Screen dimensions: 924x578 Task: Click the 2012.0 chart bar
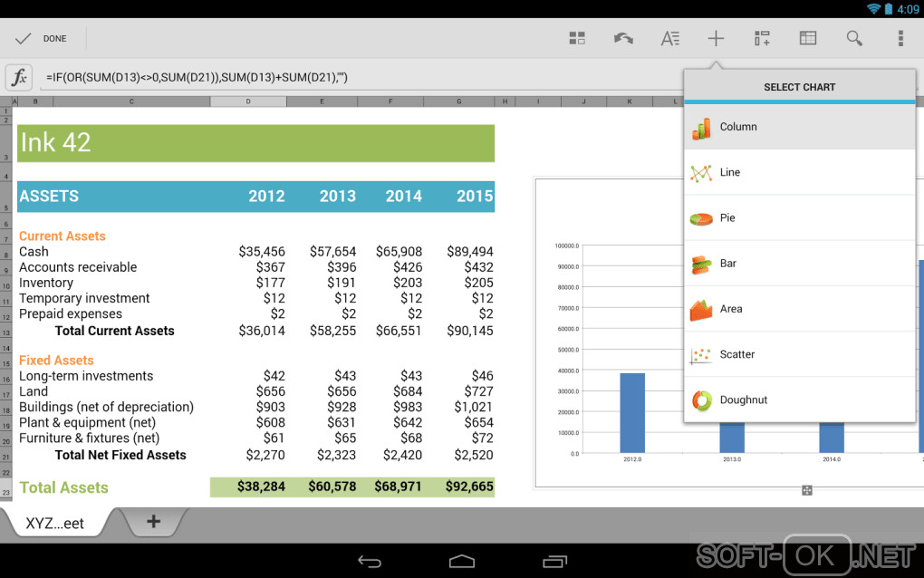632,413
